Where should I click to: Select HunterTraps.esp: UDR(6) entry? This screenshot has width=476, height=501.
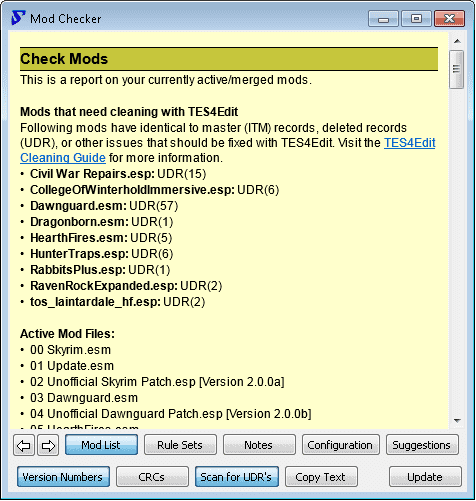tap(102, 254)
